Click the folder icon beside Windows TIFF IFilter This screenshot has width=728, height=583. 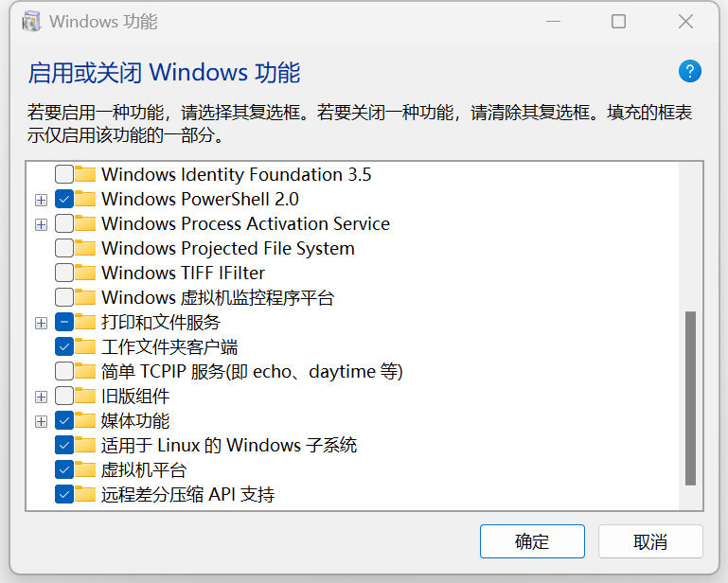pyautogui.click(x=86, y=273)
